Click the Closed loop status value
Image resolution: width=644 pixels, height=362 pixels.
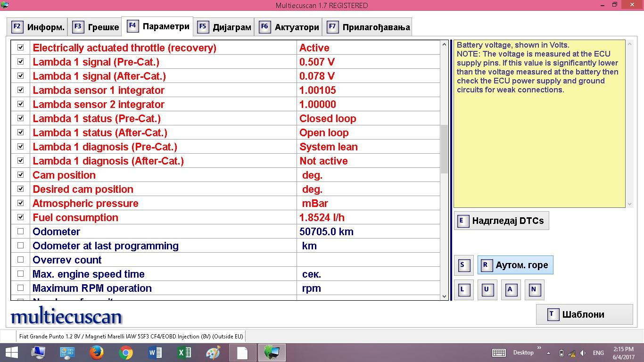coord(328,118)
